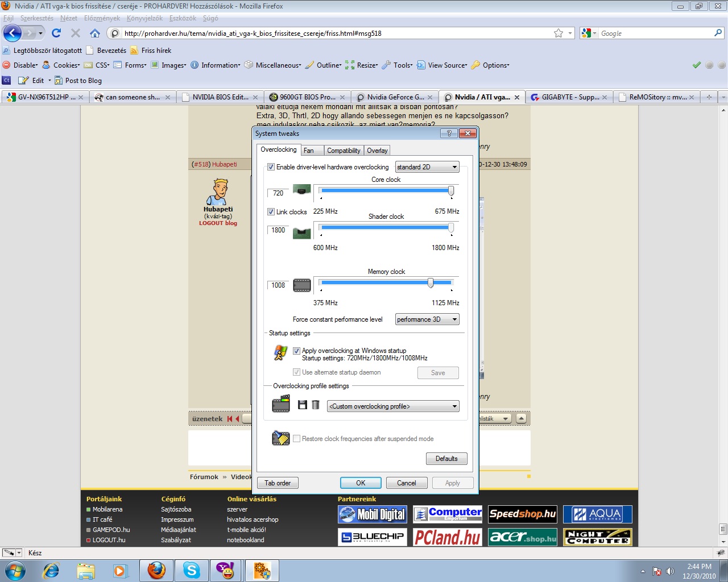Click Tab order button
Viewport: 728px width, 582px height.
coord(278,483)
